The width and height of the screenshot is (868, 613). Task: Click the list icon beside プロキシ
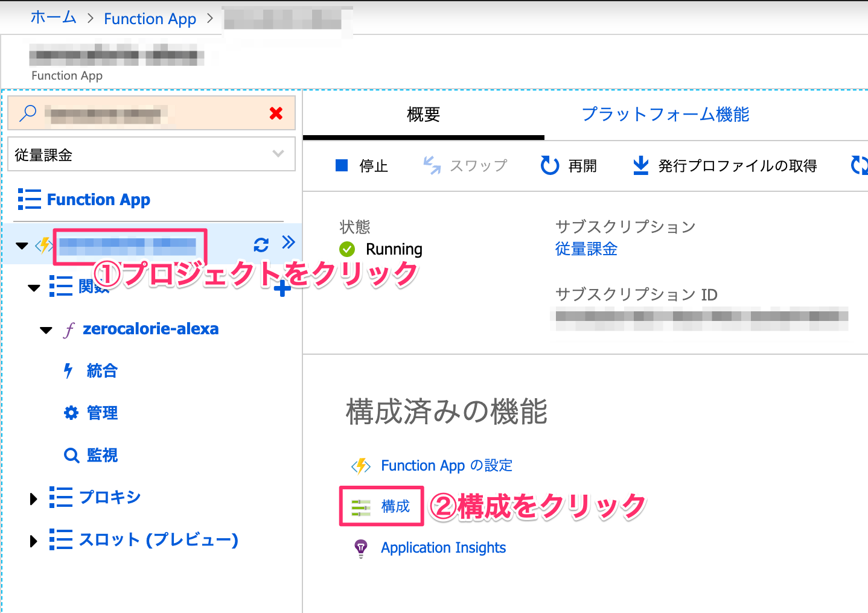(61, 497)
